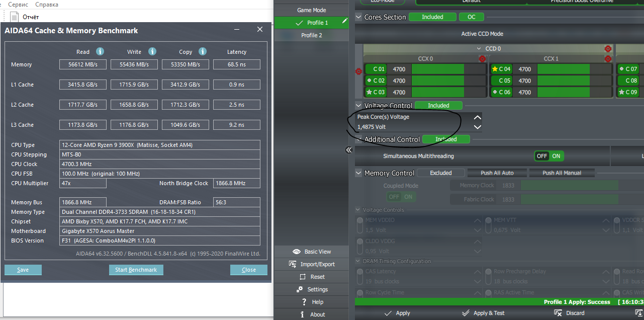Click Apply at the bottom bar
Image resolution: width=644 pixels, height=320 pixels.
[x=397, y=313]
